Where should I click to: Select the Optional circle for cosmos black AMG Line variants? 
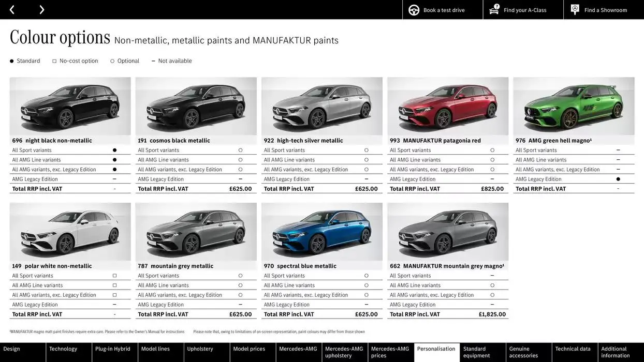click(240, 159)
